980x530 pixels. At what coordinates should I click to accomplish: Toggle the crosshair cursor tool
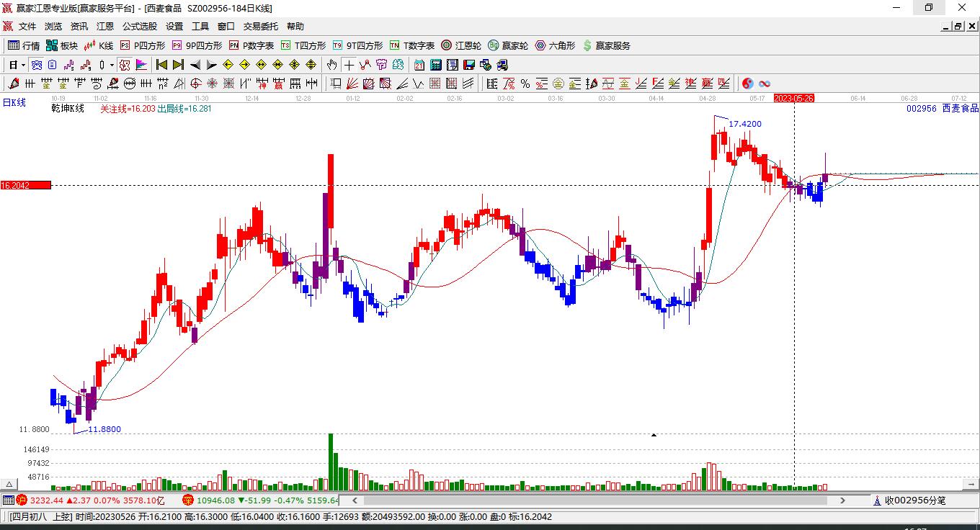pyautogui.click(x=349, y=65)
